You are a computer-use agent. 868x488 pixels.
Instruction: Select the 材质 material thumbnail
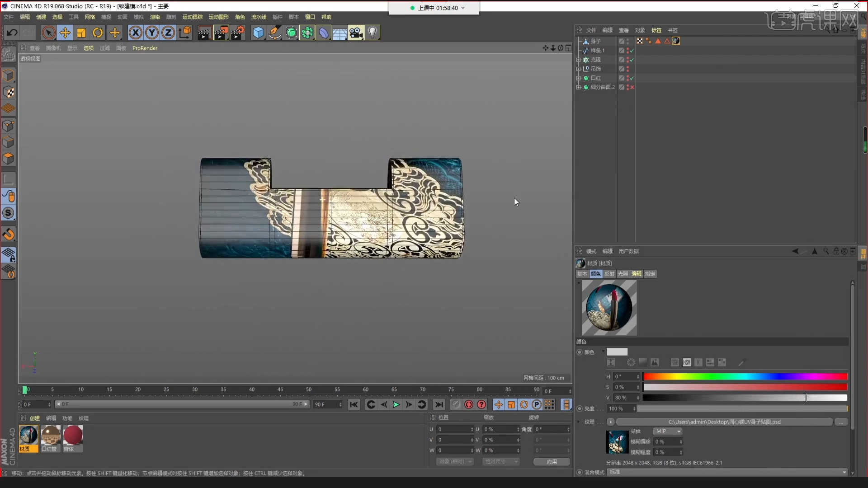coord(28,438)
